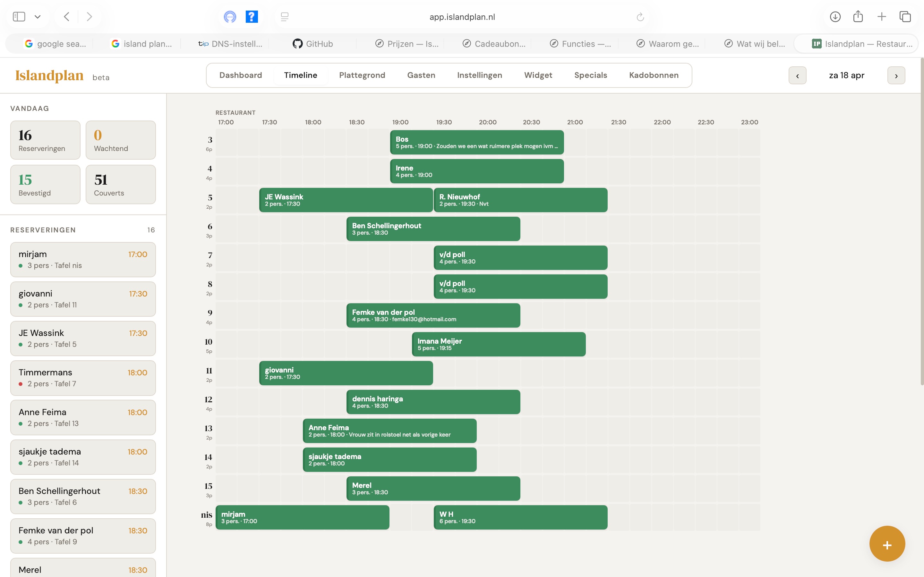Open the Tab Groups dropdown chevron
The height and width of the screenshot is (577, 924).
pos(38,16)
